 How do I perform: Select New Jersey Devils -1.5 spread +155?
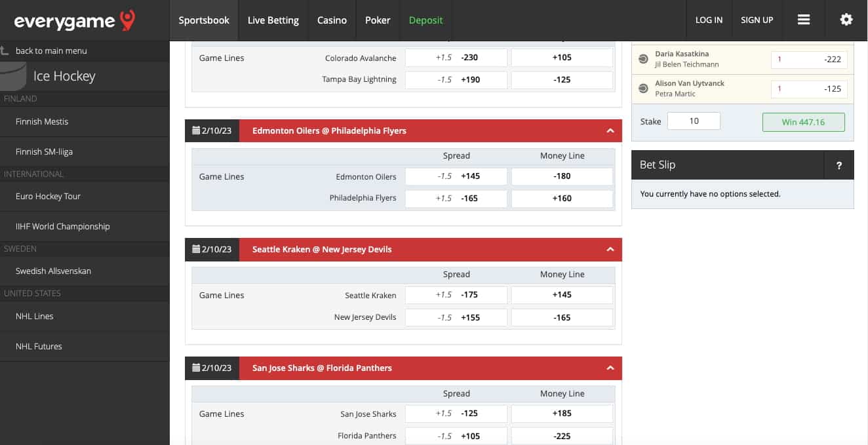[456, 318]
